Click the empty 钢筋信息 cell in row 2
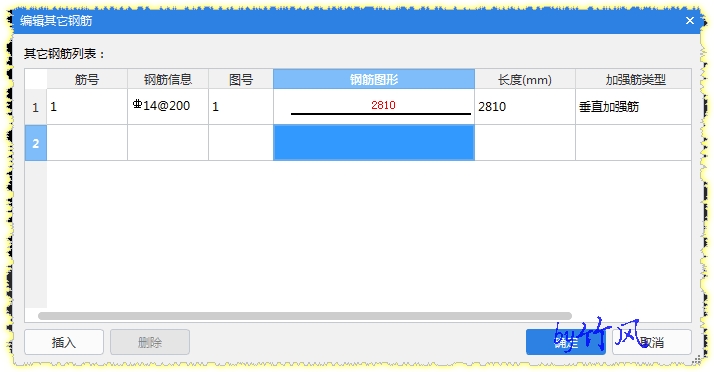This screenshot has width=714, height=372. coord(168,143)
